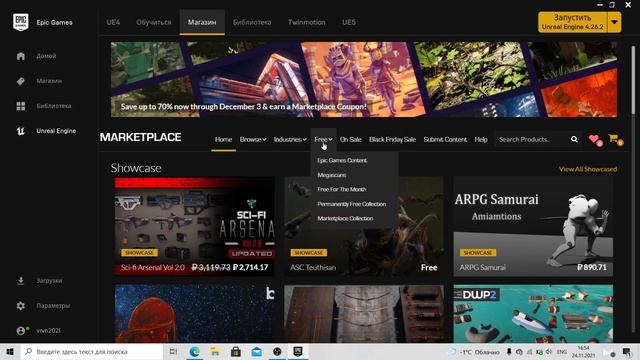
Task: Open the Black Friday Sale page
Action: pos(392,140)
